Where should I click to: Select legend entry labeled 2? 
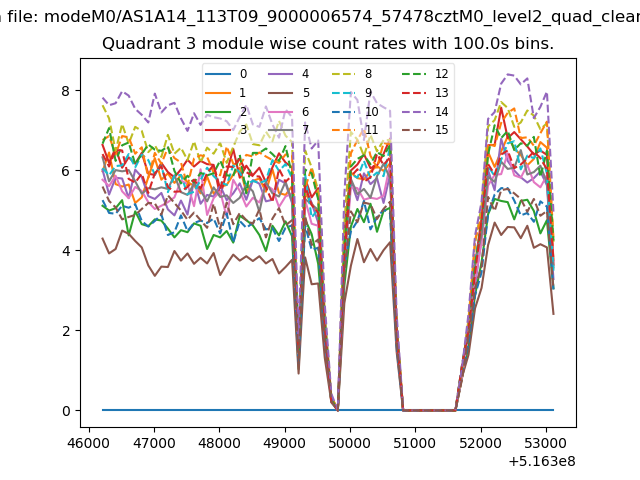tap(226, 111)
